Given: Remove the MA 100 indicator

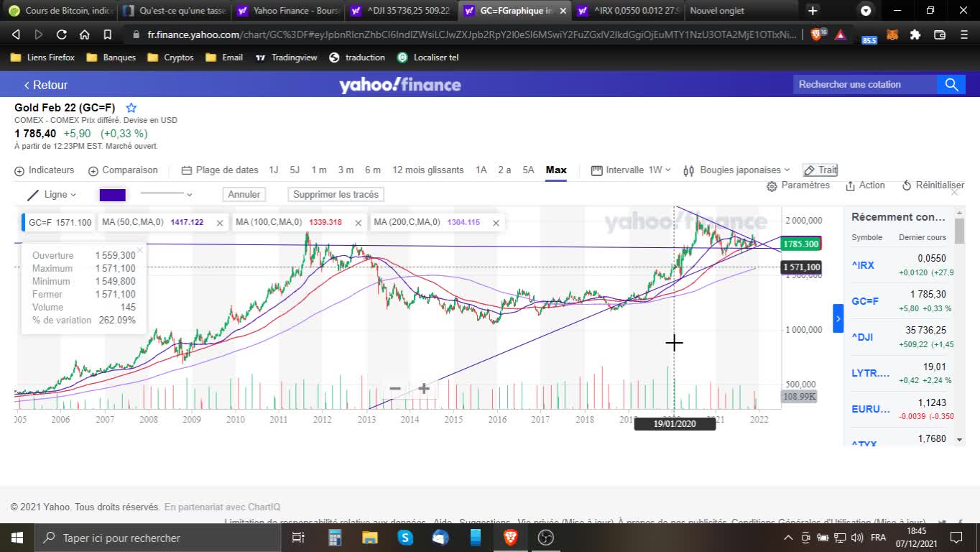Looking at the screenshot, I should point(359,223).
